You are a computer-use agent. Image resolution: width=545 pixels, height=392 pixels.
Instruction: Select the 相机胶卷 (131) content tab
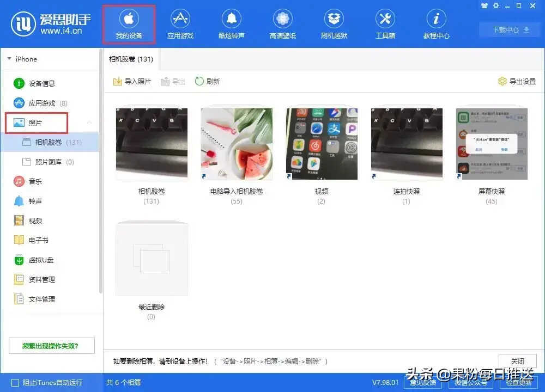point(131,59)
